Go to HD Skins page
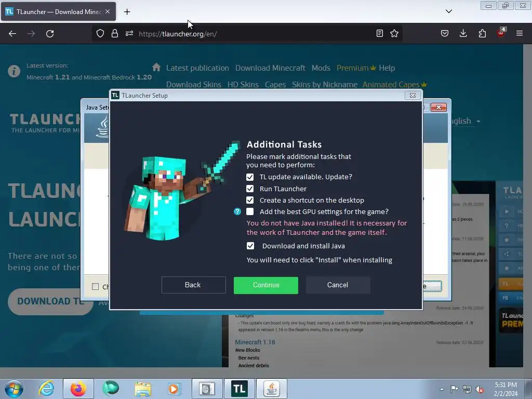Image resolution: width=532 pixels, height=399 pixels. click(243, 85)
